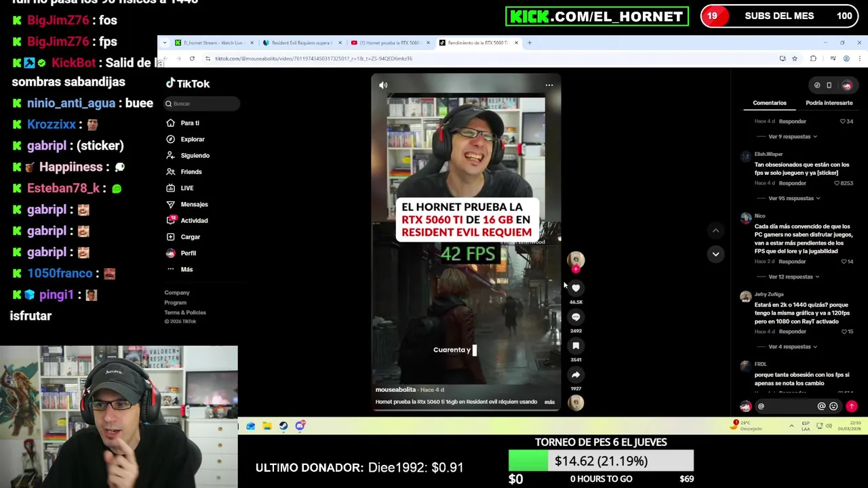Expand Ver 12 respuestas

[x=794, y=277]
